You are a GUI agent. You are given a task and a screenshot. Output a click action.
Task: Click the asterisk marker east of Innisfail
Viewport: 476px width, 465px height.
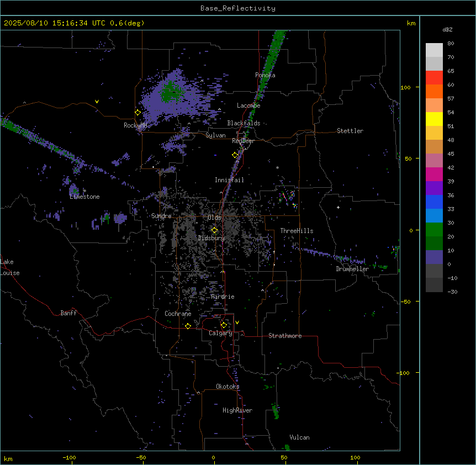[x=277, y=167]
